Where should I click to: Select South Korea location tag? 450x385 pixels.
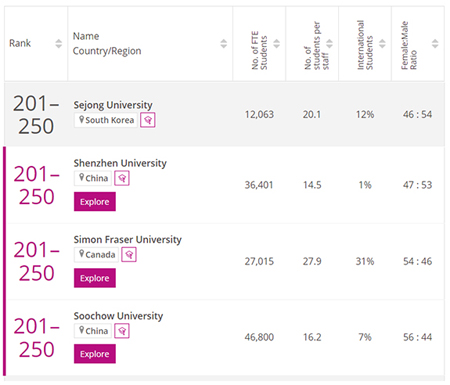coord(106,120)
